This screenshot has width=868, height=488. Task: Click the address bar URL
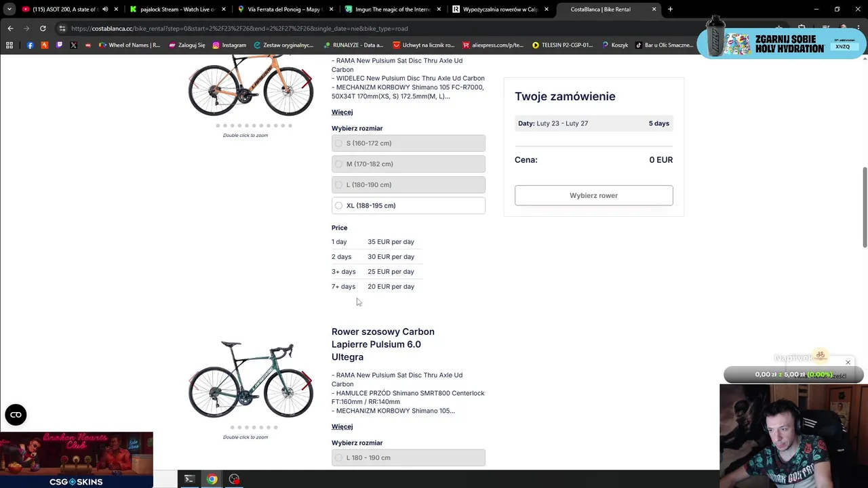point(239,28)
